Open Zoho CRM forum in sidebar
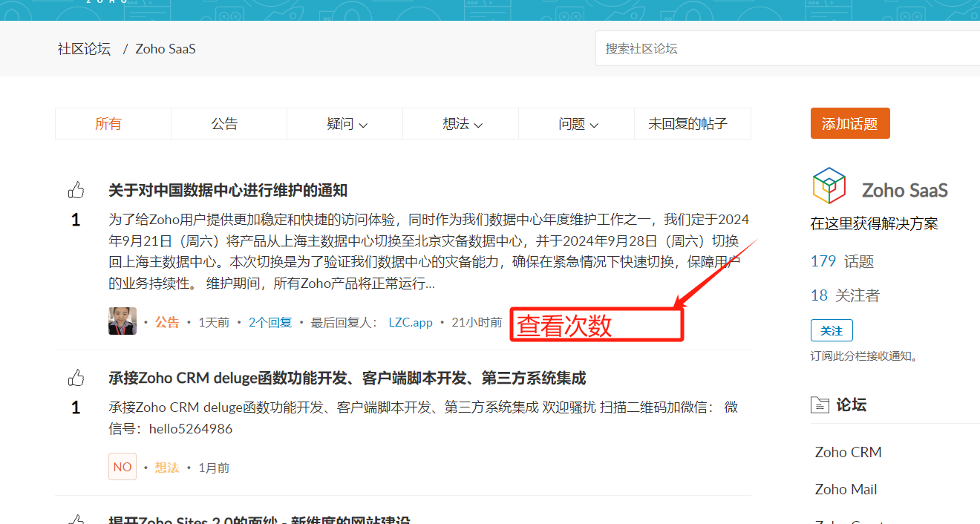 pyautogui.click(x=849, y=452)
